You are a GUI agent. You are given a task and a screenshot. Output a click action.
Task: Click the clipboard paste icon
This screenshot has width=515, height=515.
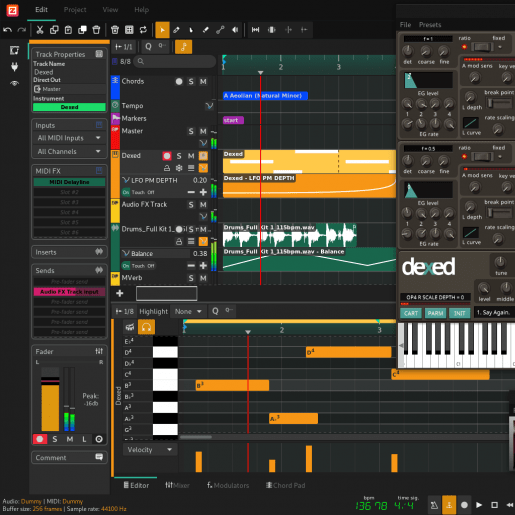point(68,30)
